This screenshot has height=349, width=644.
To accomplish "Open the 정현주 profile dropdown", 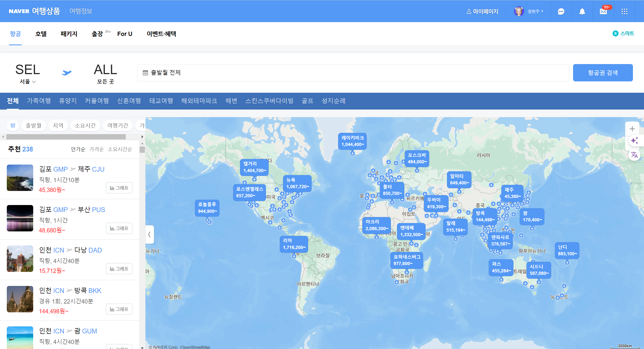I will 535,12.
